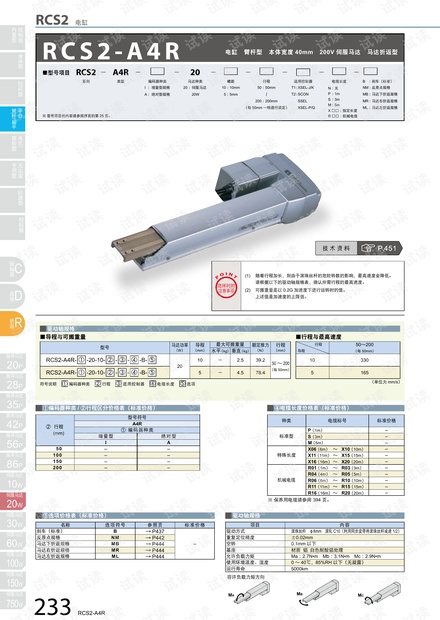Click the empty cable length model box

tap(339, 71)
